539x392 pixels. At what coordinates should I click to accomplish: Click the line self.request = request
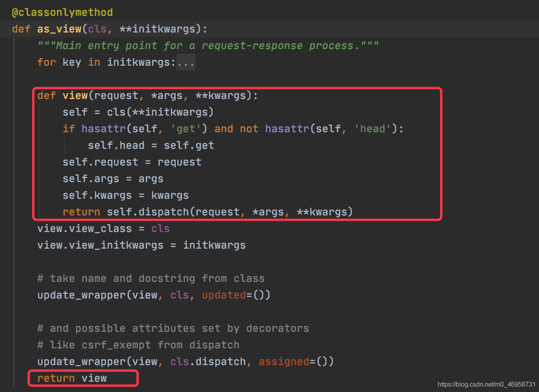pyautogui.click(x=132, y=162)
